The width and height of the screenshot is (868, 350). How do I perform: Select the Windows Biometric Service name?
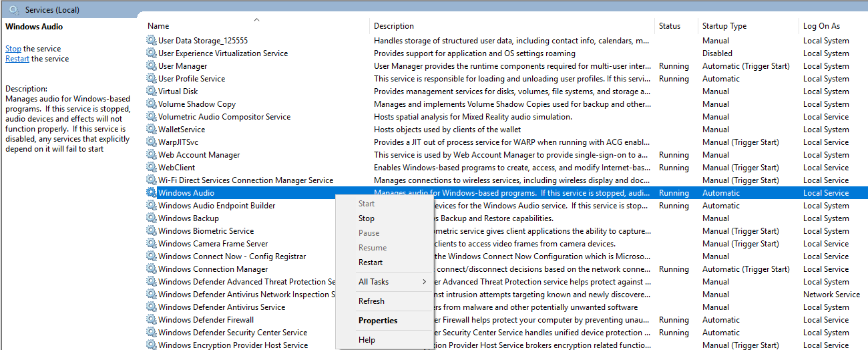[x=206, y=231]
